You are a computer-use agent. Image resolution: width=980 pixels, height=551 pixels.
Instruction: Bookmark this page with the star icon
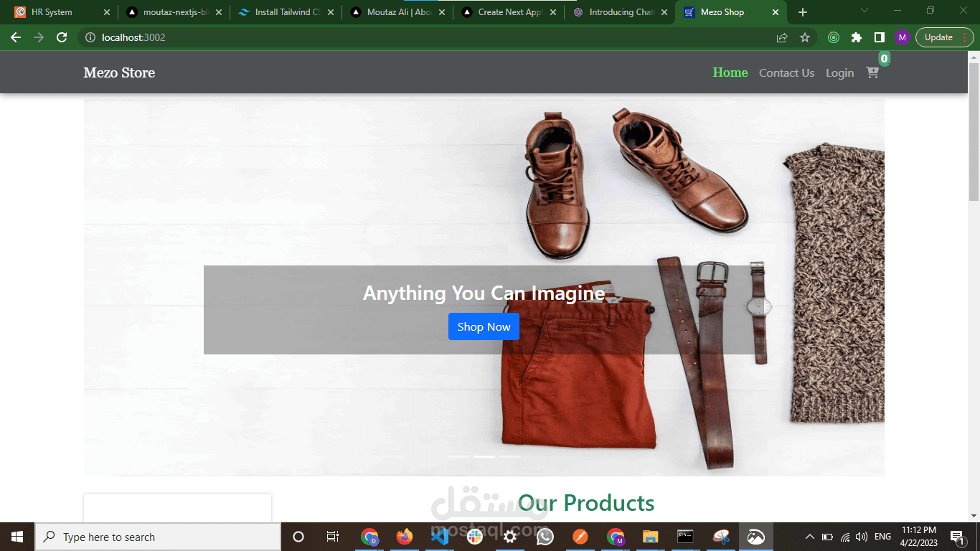coord(805,37)
